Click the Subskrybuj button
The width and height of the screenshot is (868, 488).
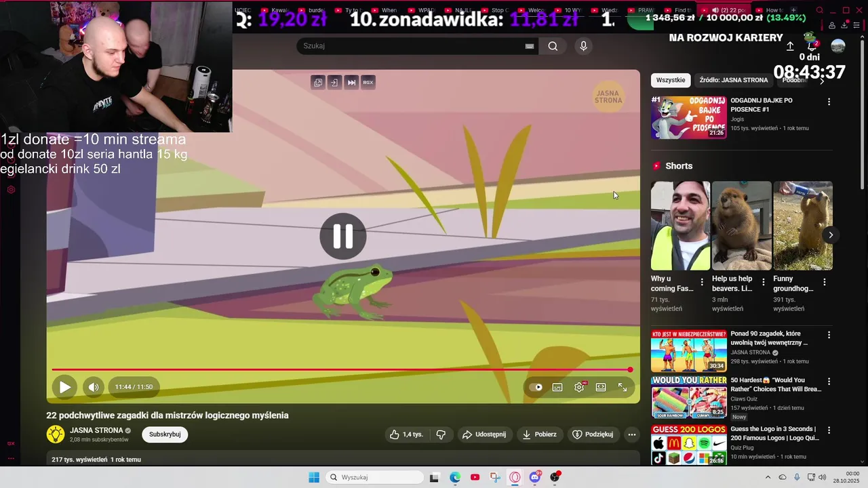coord(165,434)
